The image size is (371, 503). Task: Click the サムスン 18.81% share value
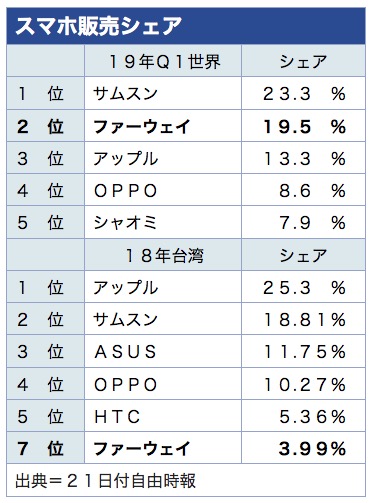(x=303, y=319)
